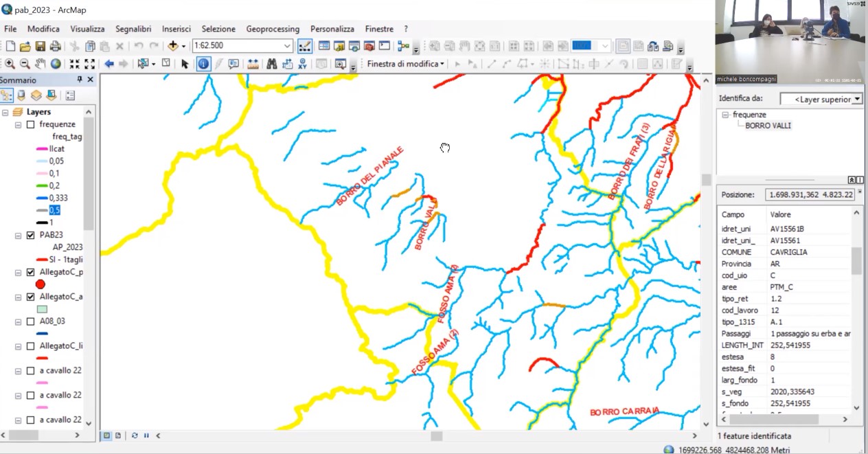Click the Zoom In magnifier tool
868x454 pixels.
[10, 64]
